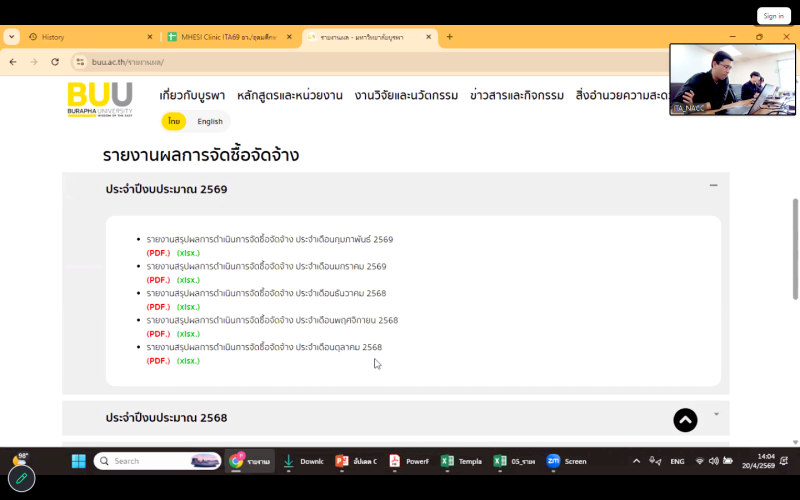The image size is (800, 500).
Task: Open a new browser tab with plus icon
Action: [x=450, y=37]
